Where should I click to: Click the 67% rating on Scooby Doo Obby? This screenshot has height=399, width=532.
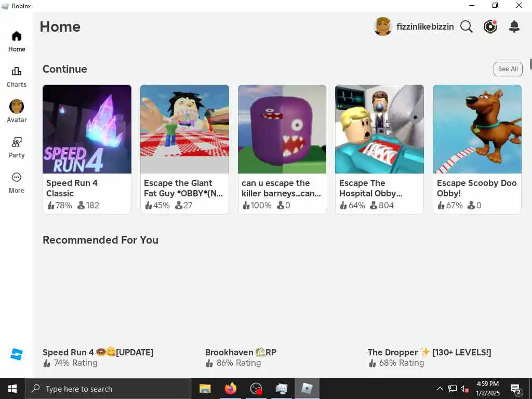pos(450,205)
